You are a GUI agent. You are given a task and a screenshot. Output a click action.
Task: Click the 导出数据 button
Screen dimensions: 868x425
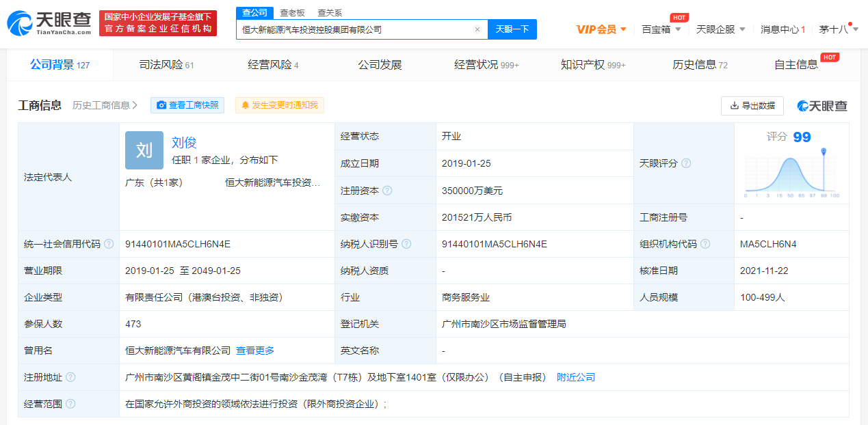pyautogui.click(x=752, y=106)
